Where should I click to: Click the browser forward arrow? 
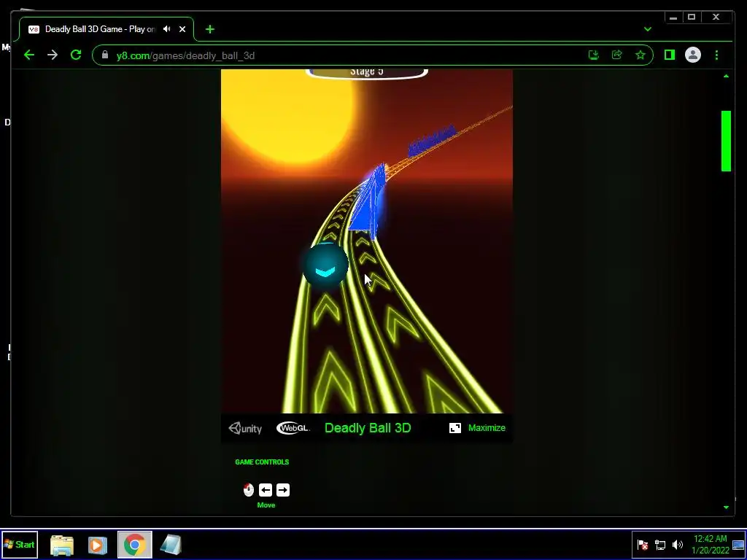53,55
